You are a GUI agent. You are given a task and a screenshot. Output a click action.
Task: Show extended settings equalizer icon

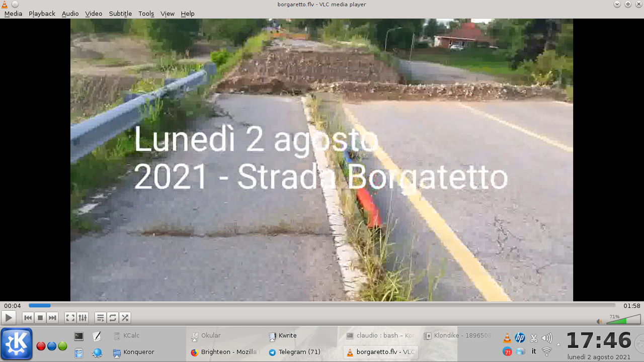pos(83,318)
